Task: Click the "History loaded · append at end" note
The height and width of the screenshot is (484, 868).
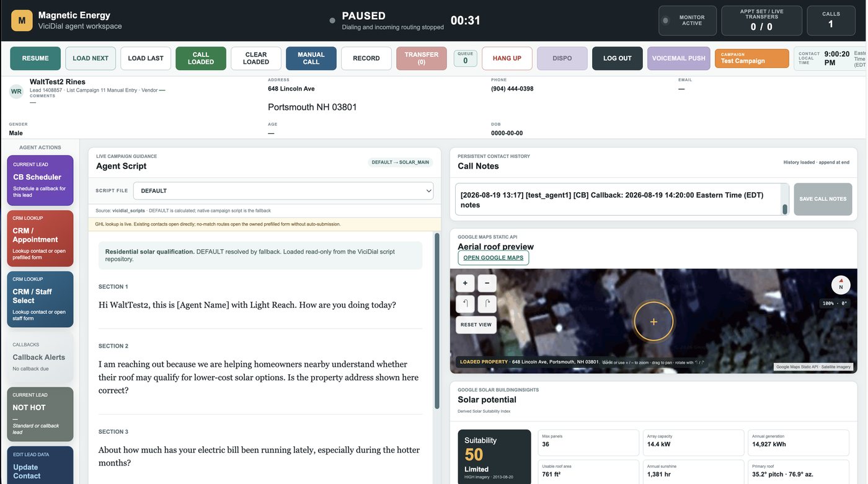Action: 816,162
